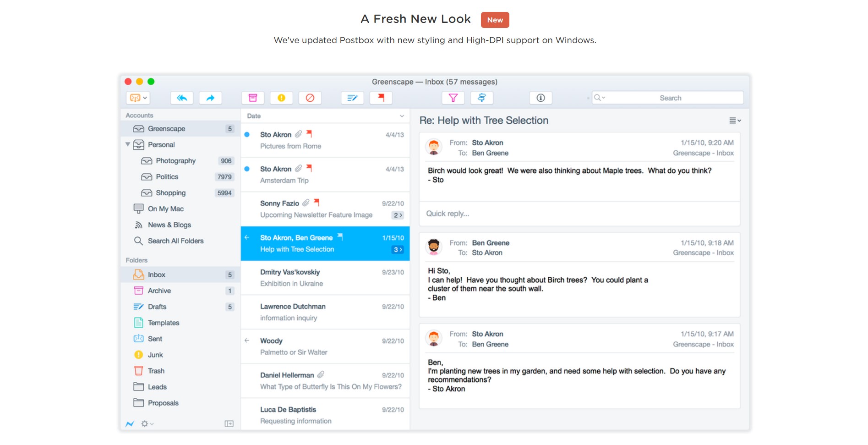
Task: Open the funnel Filter toolbar button
Action: tap(453, 98)
